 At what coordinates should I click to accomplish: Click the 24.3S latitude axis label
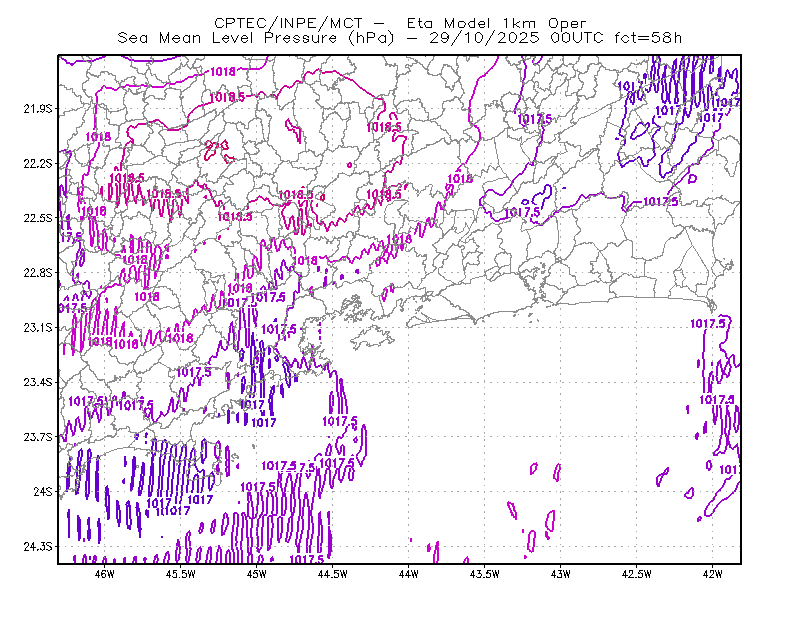tap(38, 547)
